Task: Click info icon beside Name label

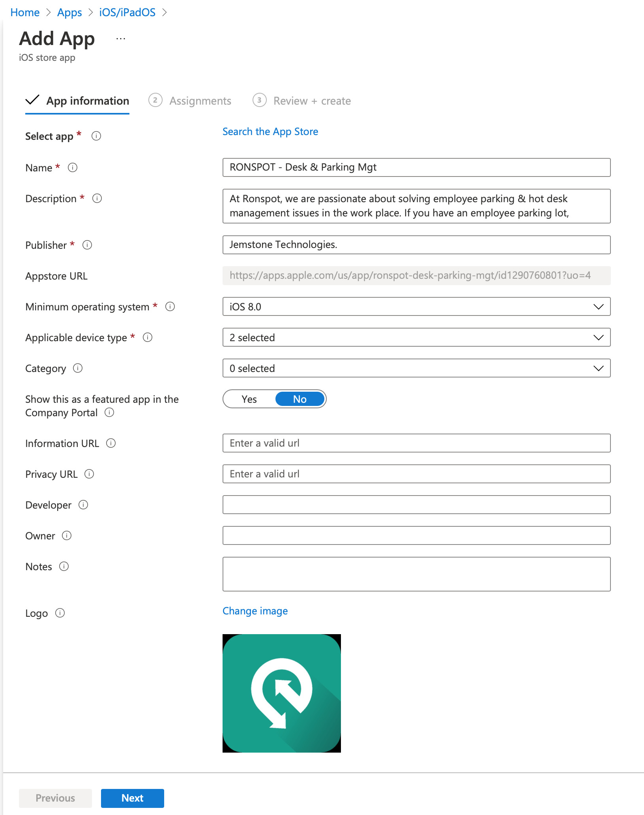Action: point(73,167)
